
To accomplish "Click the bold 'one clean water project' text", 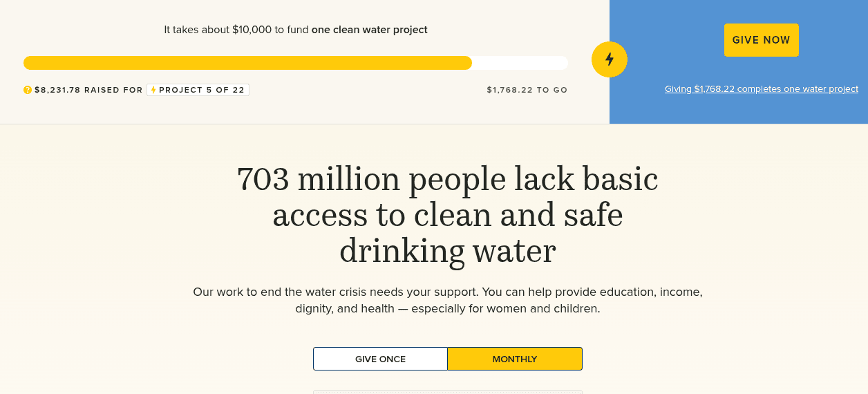I will pos(369,30).
